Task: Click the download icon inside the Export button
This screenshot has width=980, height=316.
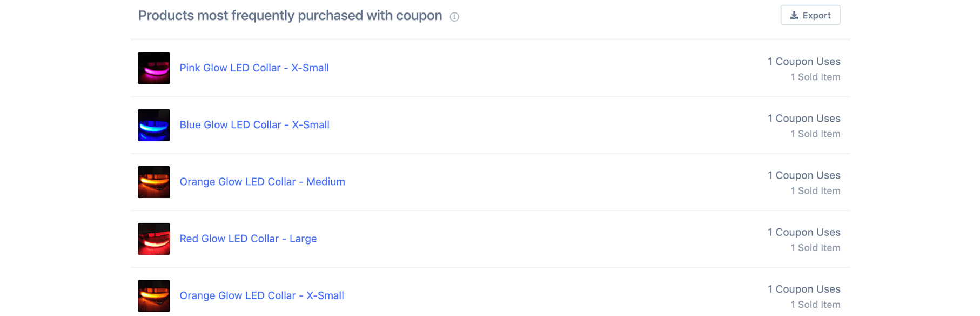Action: [794, 15]
